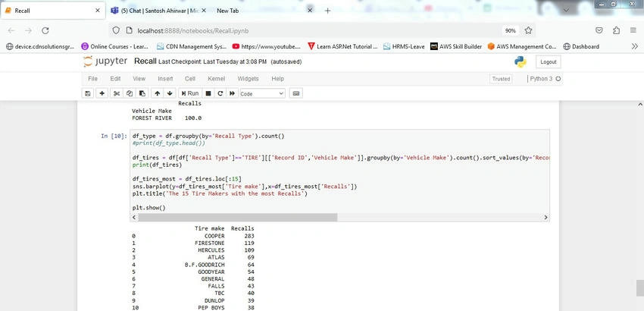The width and height of the screenshot is (644, 311).
Task: Save the notebook with floppy disk icon
Action: 87,93
